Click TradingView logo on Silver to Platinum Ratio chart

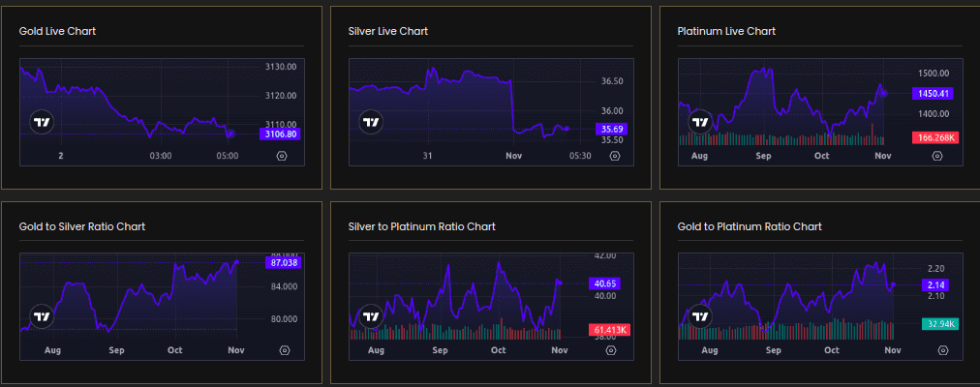[x=371, y=316]
